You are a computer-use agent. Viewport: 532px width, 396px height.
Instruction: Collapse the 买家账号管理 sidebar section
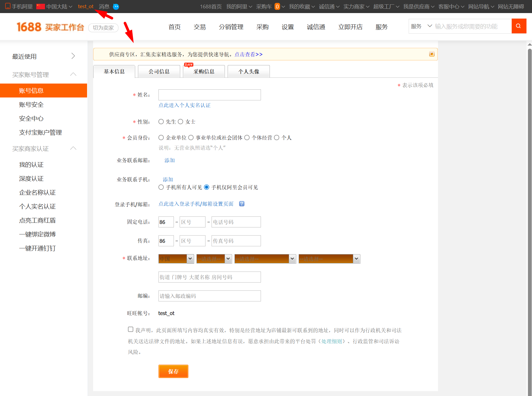(x=73, y=75)
